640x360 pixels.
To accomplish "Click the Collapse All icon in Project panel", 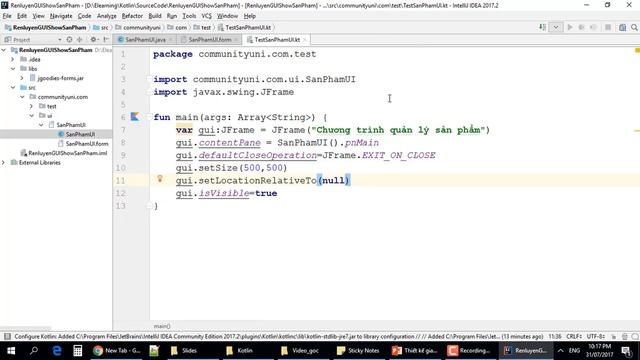I will 80,40.
